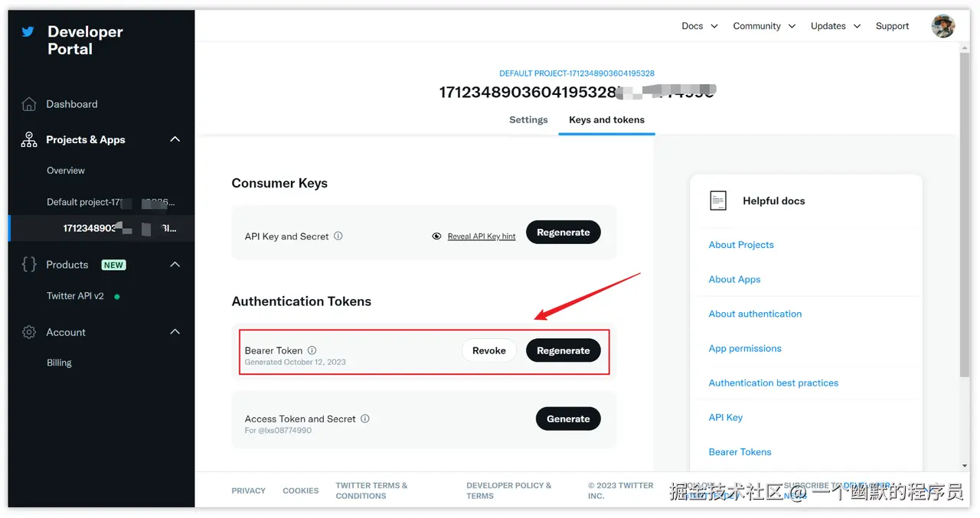Click info icon next to Access Token and Secret

[365, 419]
